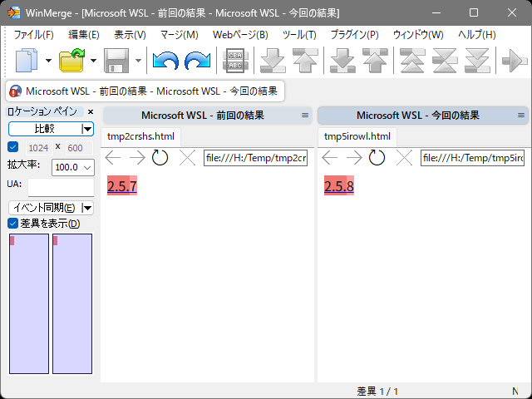
Task: Click the 比較 button
Action: pos(44,129)
